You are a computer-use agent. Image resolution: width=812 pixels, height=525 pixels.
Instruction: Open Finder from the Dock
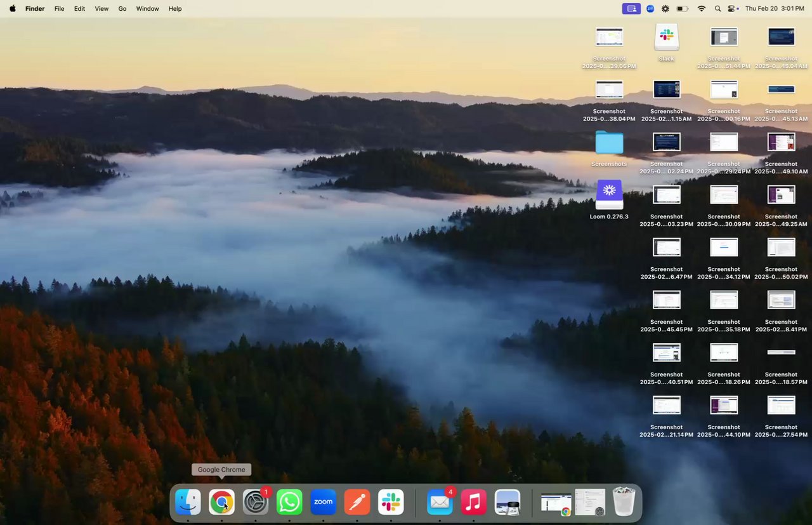[188, 502]
